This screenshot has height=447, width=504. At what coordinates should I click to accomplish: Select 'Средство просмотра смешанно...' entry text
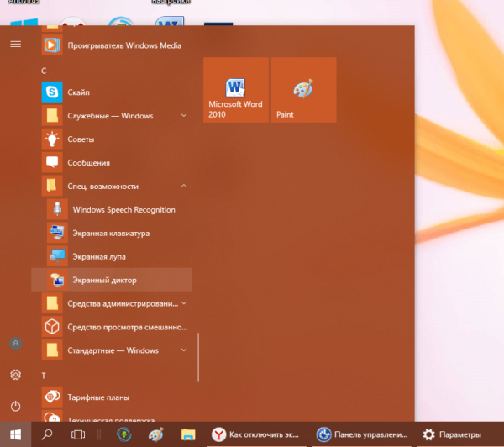pos(128,327)
